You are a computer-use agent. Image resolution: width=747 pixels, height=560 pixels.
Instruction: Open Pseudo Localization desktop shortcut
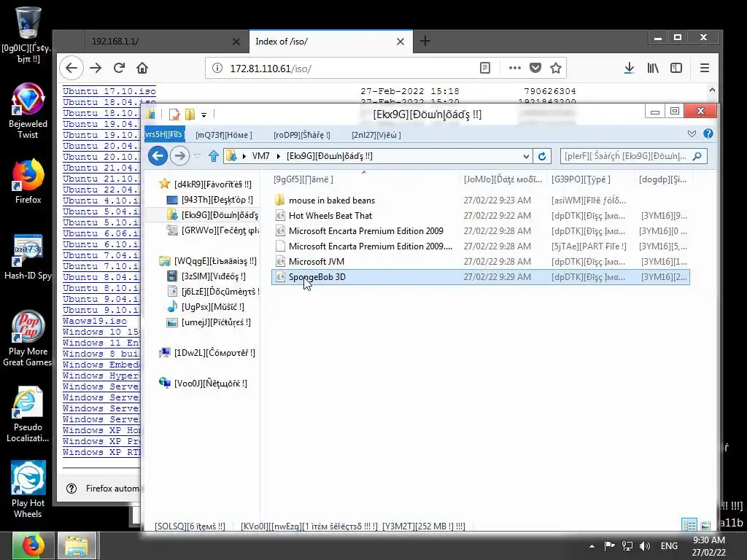coord(28,414)
